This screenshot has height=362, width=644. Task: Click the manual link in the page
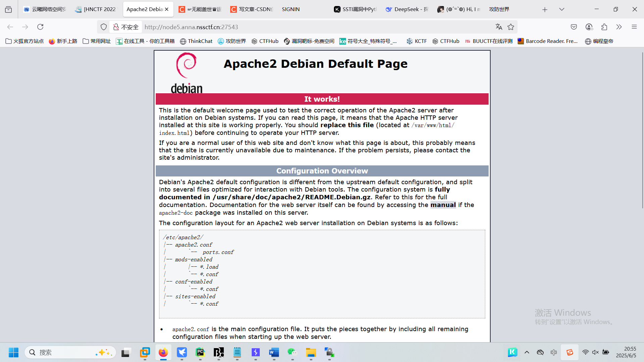pos(443,205)
